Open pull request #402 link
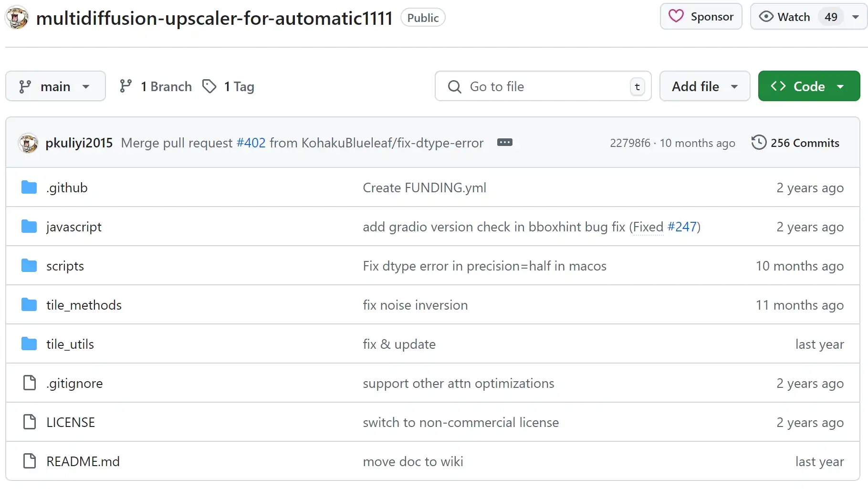This screenshot has height=489, width=868. point(251,143)
